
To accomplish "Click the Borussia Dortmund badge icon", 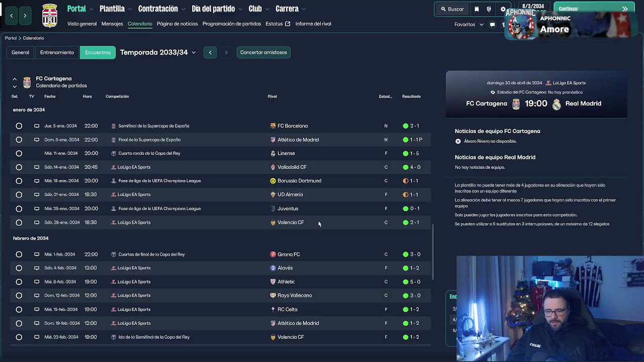I will pyautogui.click(x=273, y=181).
